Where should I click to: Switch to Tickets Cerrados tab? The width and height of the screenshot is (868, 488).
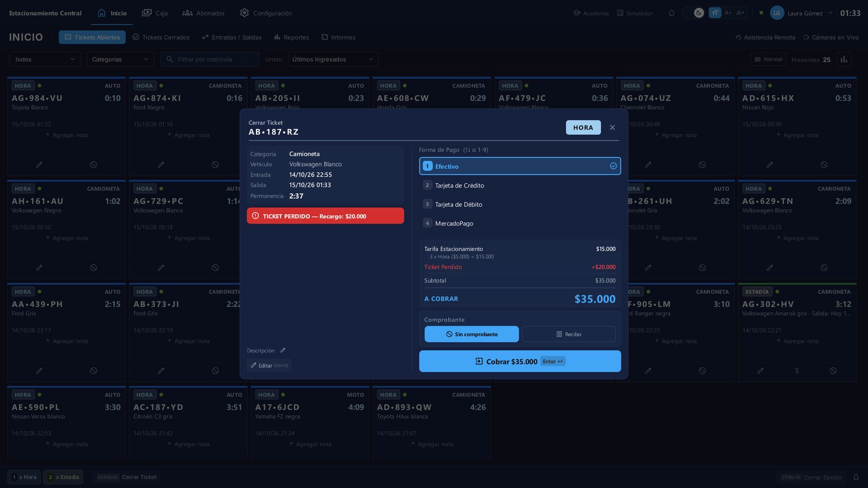161,37
